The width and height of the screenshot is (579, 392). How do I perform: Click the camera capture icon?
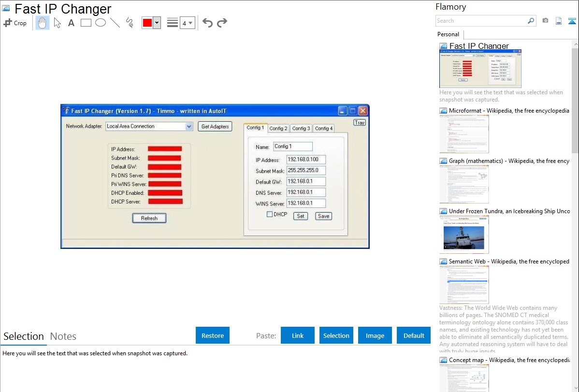[x=545, y=21]
